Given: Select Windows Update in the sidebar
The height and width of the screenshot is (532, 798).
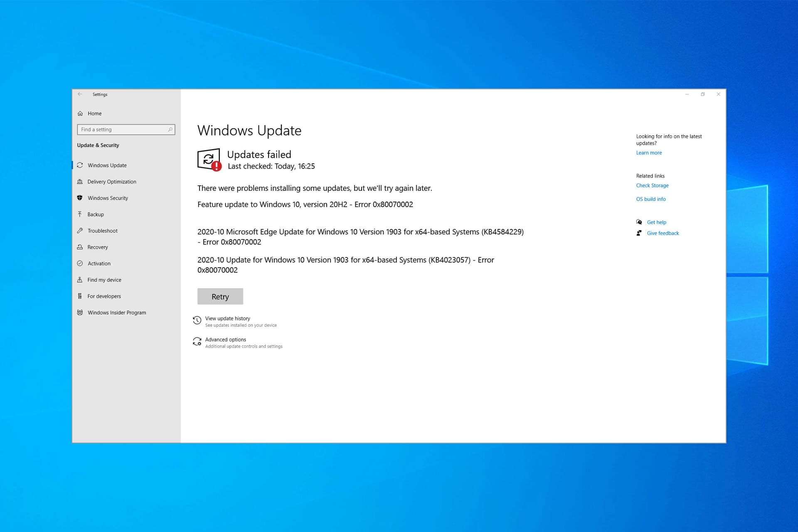Looking at the screenshot, I should click(107, 165).
